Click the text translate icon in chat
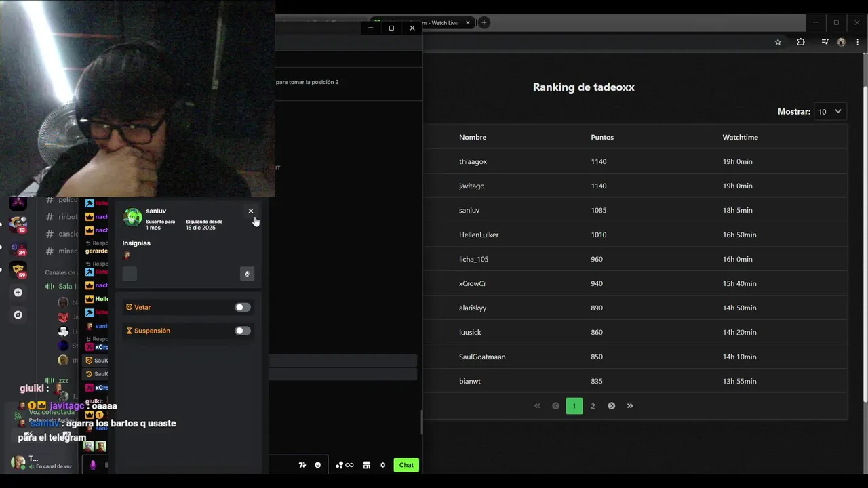This screenshot has height=488, width=868. tap(302, 465)
